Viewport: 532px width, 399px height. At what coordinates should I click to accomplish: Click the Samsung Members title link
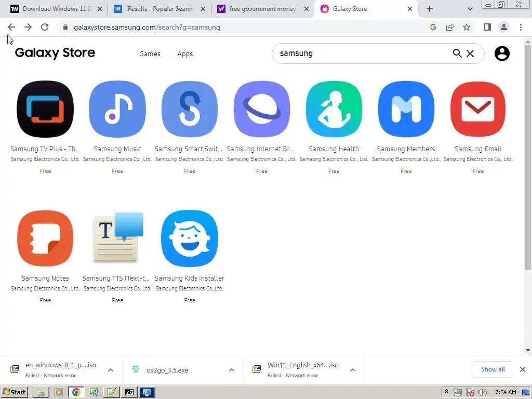pyautogui.click(x=406, y=149)
